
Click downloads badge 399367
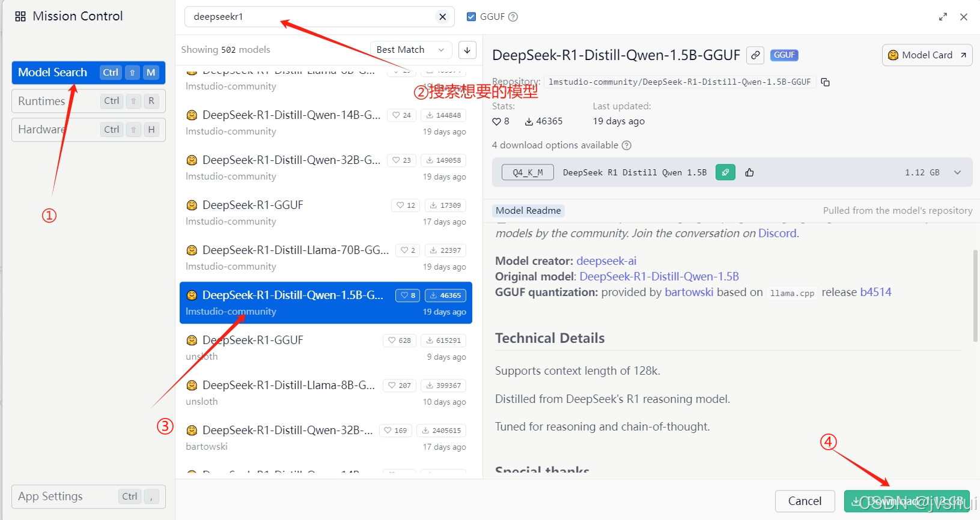point(443,385)
